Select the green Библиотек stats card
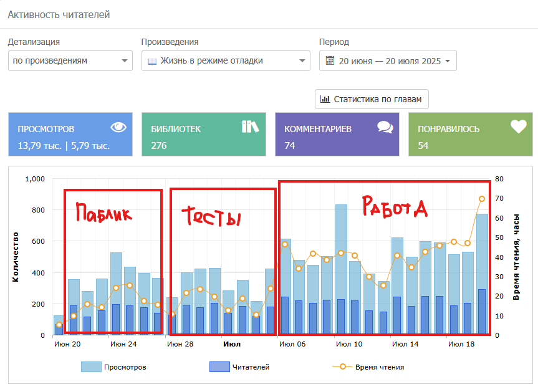The height and width of the screenshot is (392, 538). click(x=204, y=134)
